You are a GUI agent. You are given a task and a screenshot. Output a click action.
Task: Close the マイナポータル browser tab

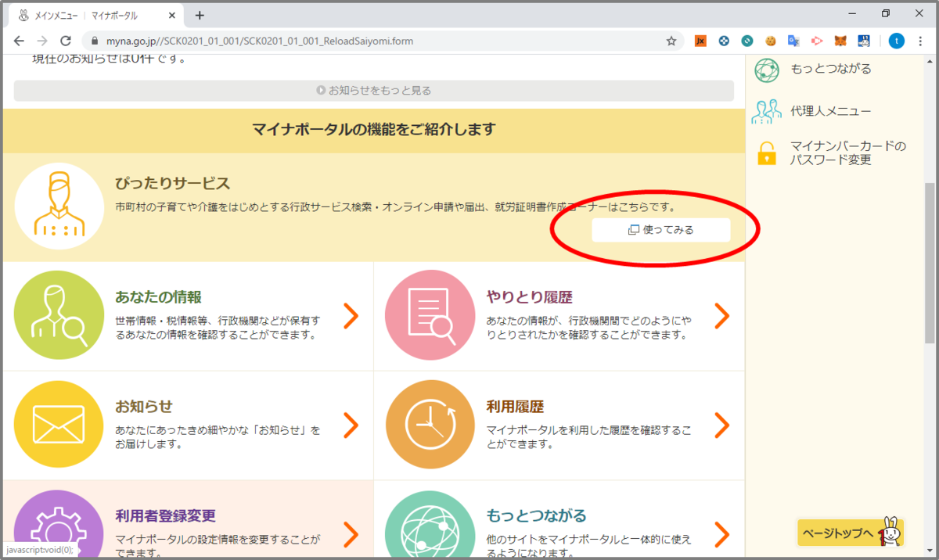(x=174, y=15)
